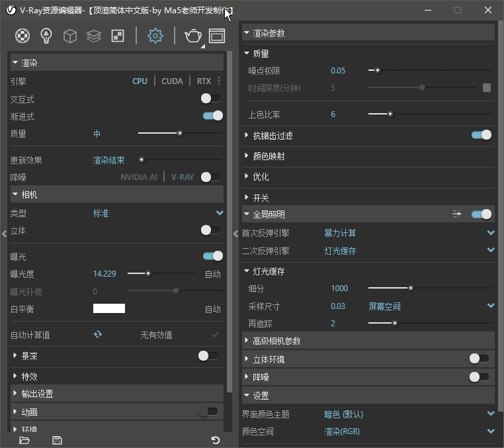Enable the 立体环境 switch
504x448 pixels.
tap(480, 358)
